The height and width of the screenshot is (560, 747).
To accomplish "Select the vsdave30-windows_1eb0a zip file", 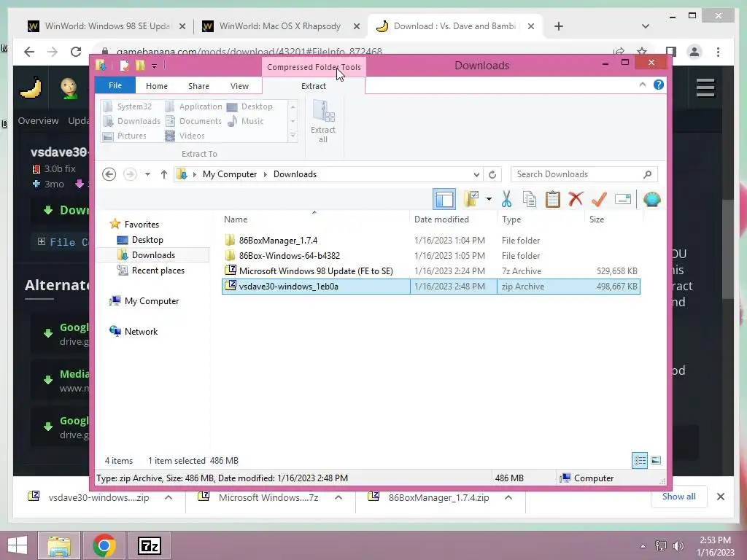I will pos(430,286).
